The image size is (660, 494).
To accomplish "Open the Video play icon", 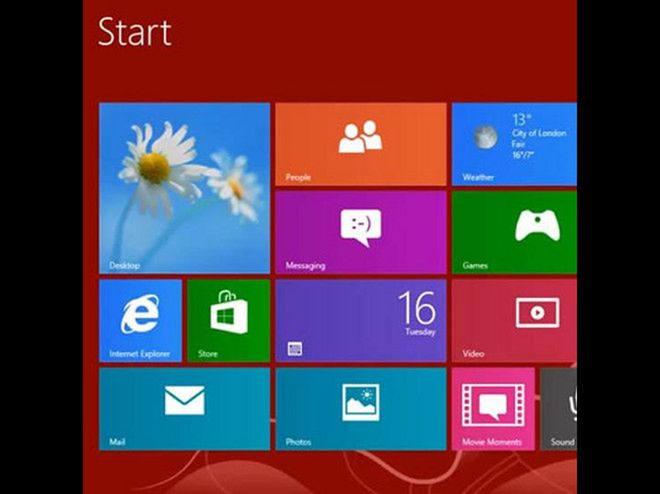I will tap(538, 313).
